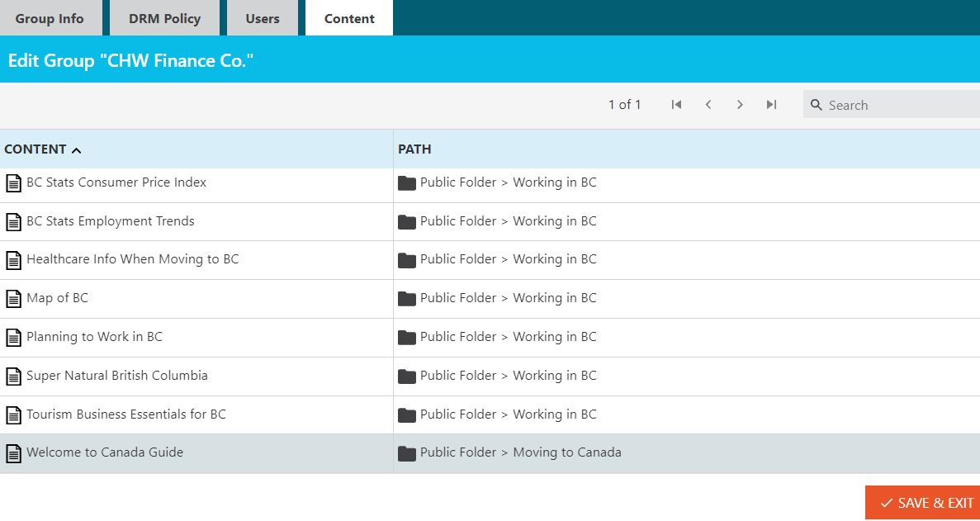The width and height of the screenshot is (980, 521).
Task: Click the document icon for Super Natural British Columbia
Action: coord(13,376)
